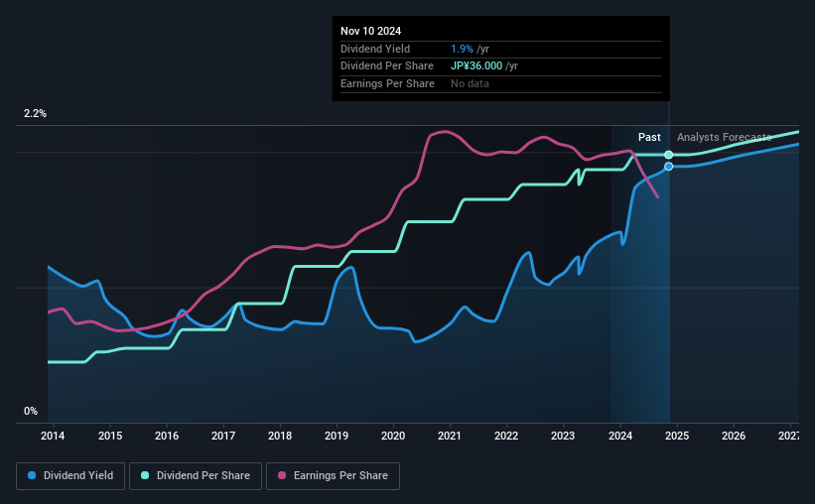Image resolution: width=815 pixels, height=504 pixels.
Task: Click the teal Dividend Per Share legend dot
Action: point(145,475)
